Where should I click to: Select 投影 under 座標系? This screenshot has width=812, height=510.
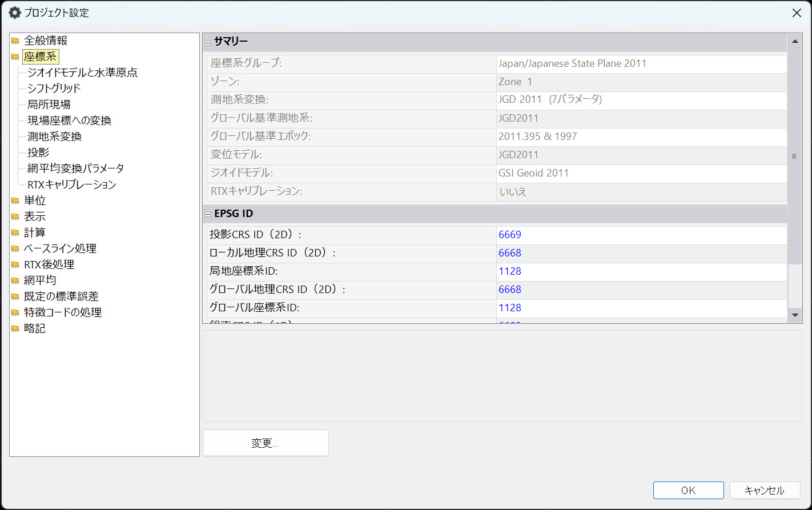click(38, 152)
